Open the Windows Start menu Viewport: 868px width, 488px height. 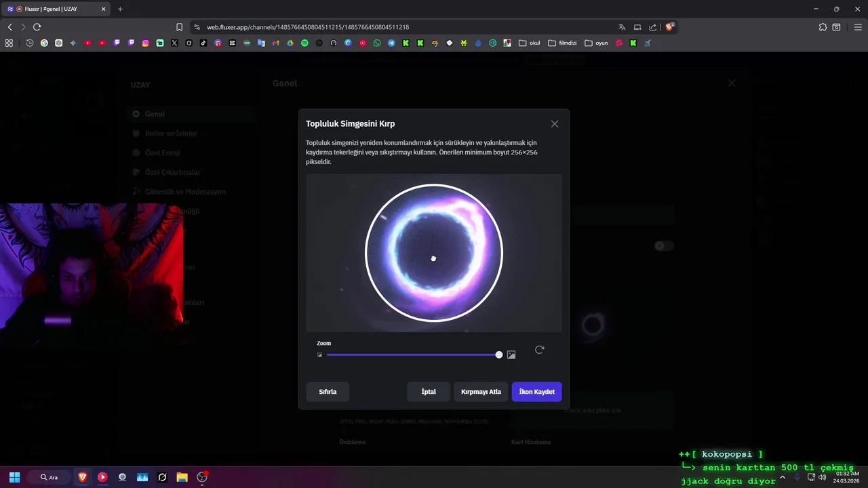point(14,477)
